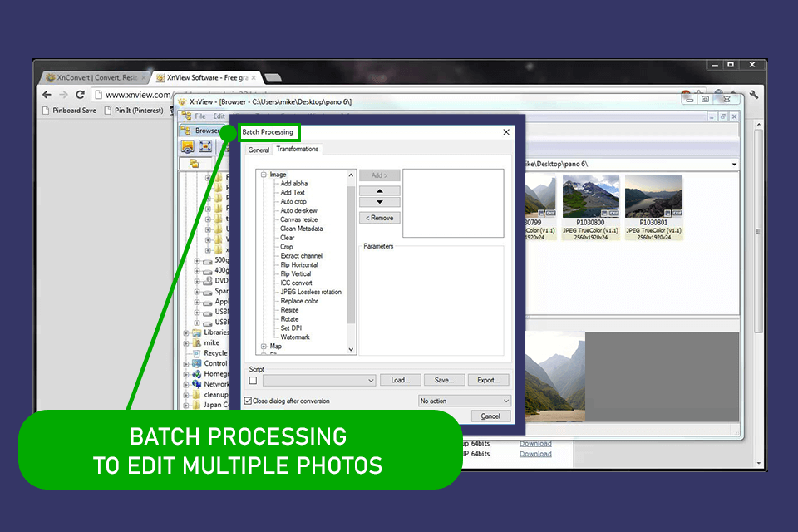Click Pin It (Pinterest) bookmark

tap(133, 111)
